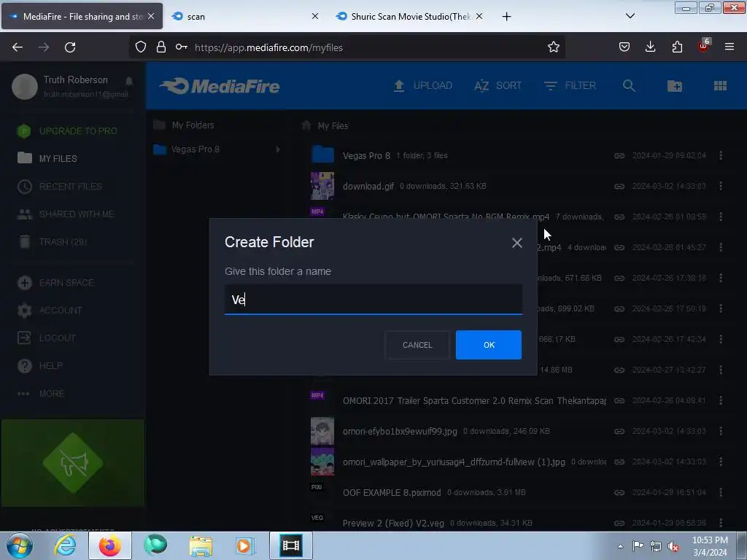Select OOF EXAMPLE 8.piximod file

[392, 492]
